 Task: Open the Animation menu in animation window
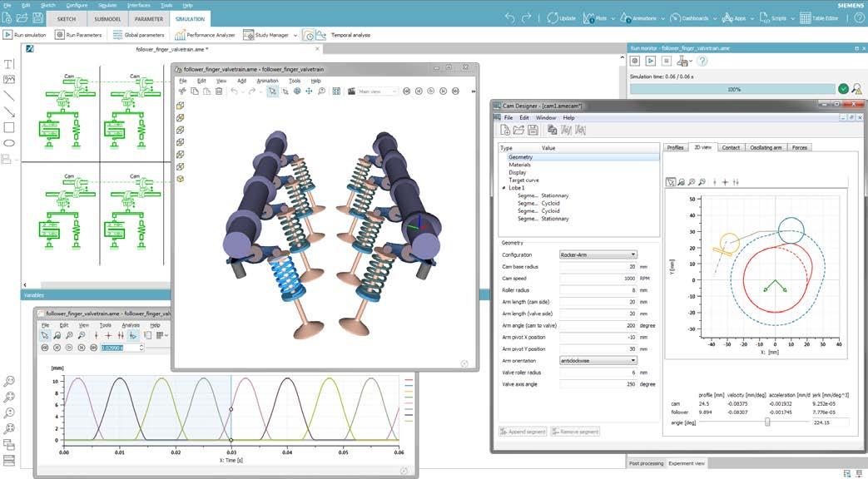[267, 81]
